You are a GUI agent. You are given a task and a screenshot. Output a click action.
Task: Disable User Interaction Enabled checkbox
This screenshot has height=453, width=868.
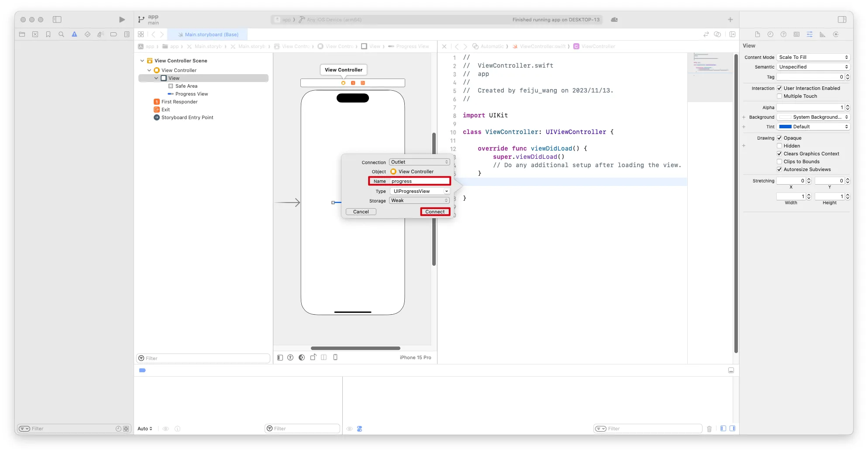(779, 88)
